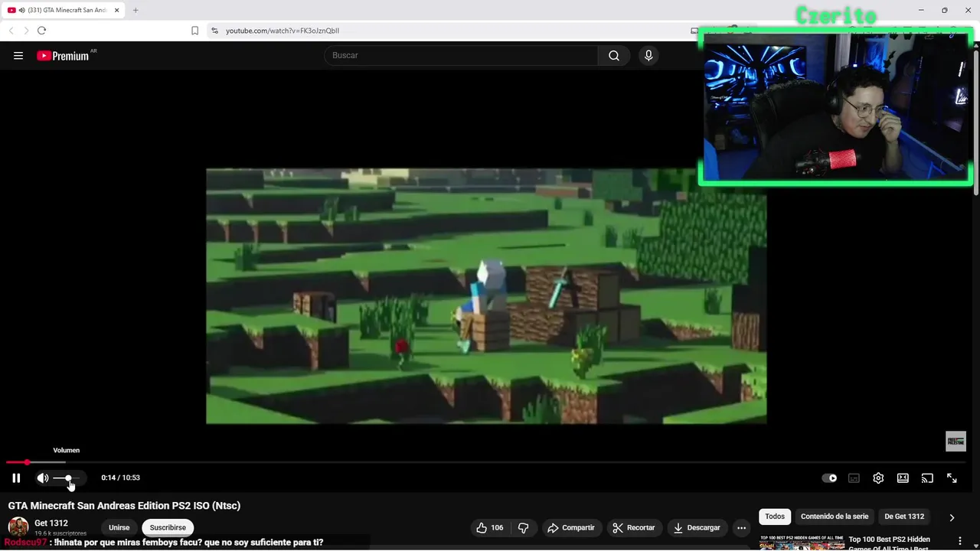This screenshot has height=551, width=980.
Task: Select the De Get 1312 chip
Action: (904, 517)
